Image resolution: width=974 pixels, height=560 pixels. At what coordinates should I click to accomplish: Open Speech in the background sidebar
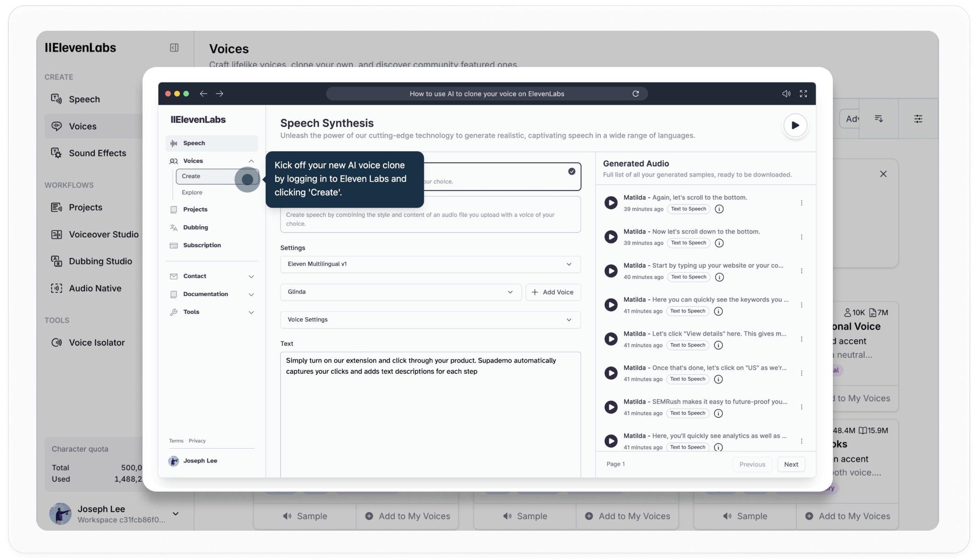pyautogui.click(x=84, y=99)
